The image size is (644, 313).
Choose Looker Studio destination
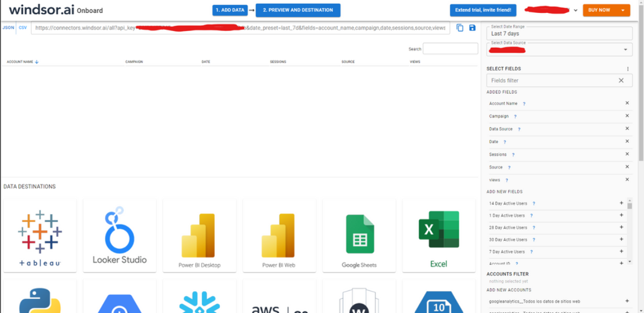click(120, 236)
